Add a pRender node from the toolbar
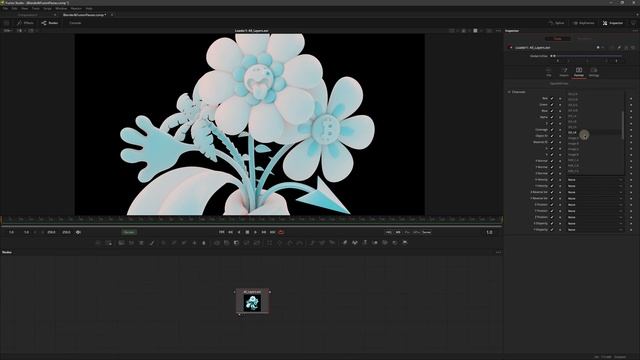640x360 pixels. (333, 243)
